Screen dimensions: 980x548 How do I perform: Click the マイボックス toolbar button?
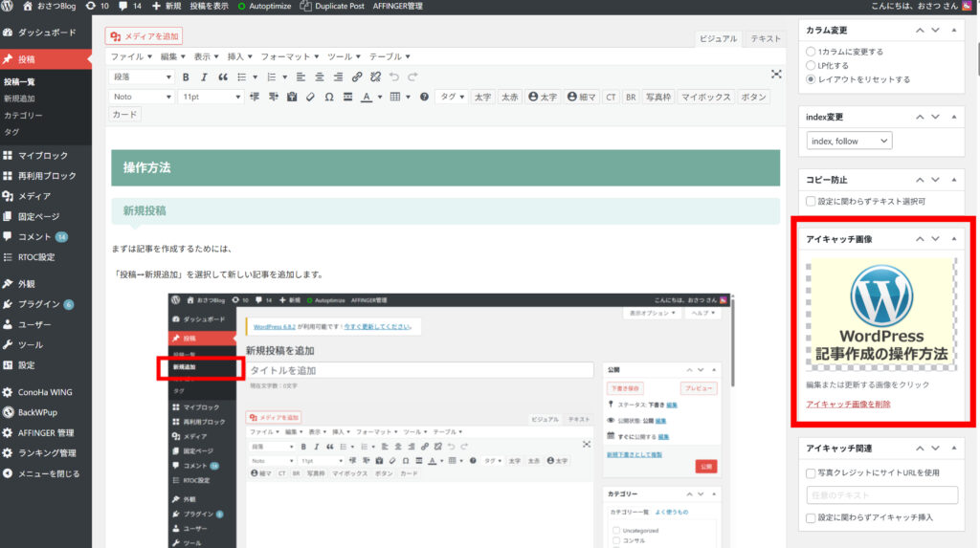coord(705,97)
